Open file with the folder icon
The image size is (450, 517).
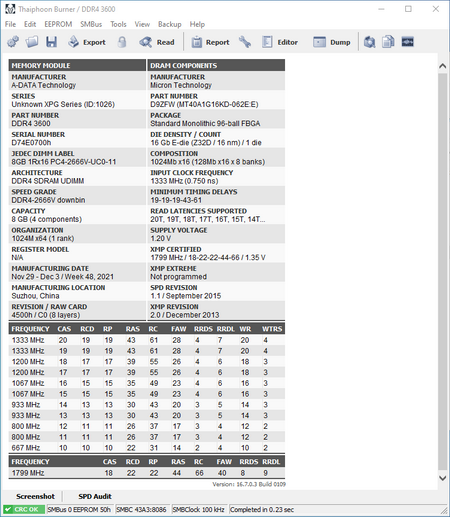[32, 42]
